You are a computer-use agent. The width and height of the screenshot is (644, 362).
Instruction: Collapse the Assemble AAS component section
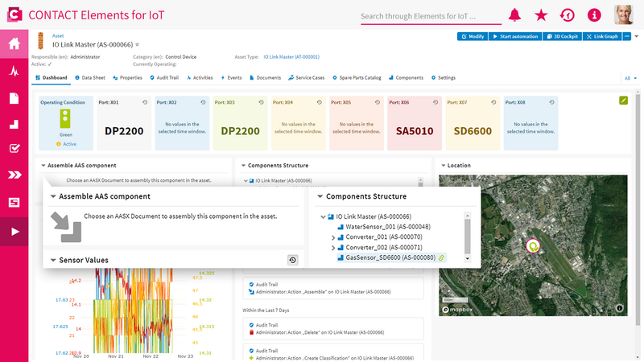pyautogui.click(x=53, y=196)
